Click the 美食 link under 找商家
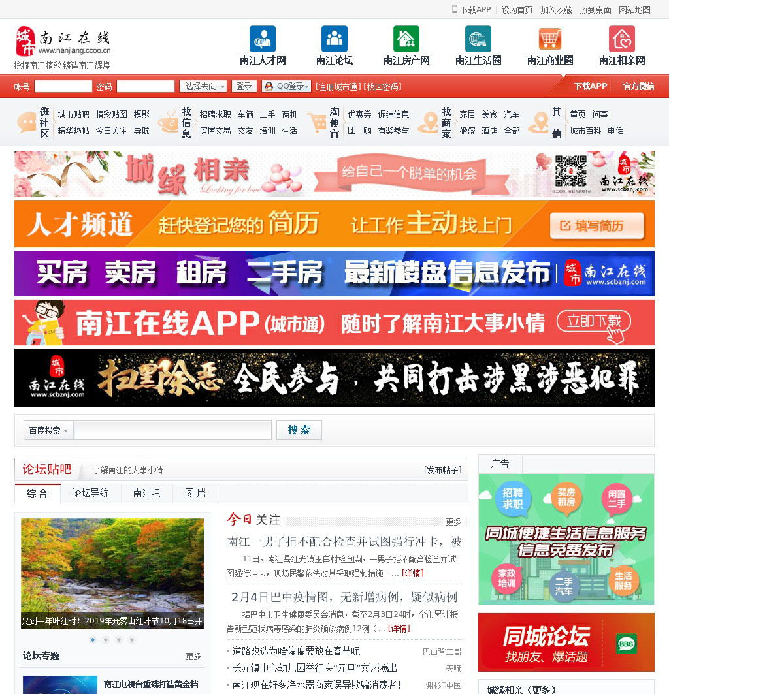784x694 pixels. click(489, 114)
